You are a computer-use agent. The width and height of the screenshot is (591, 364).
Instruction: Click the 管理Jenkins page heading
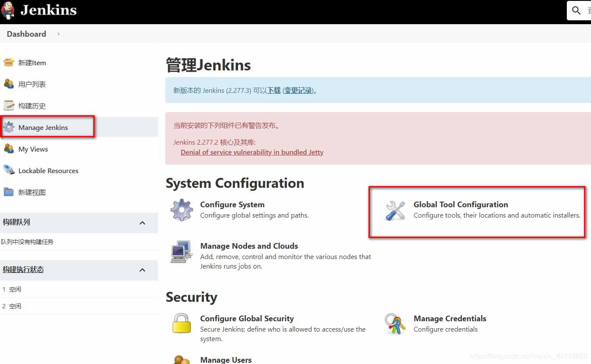click(x=208, y=65)
